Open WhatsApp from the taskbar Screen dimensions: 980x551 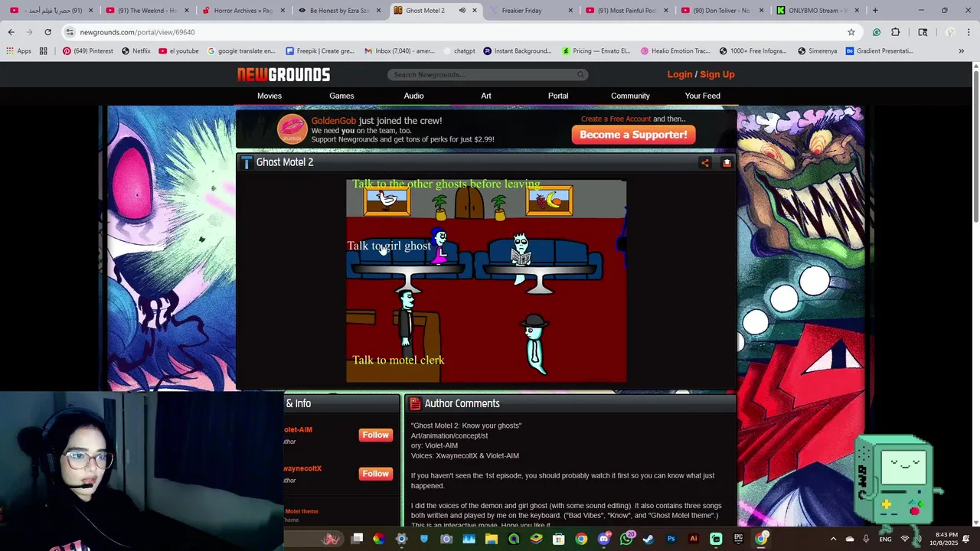pyautogui.click(x=626, y=539)
